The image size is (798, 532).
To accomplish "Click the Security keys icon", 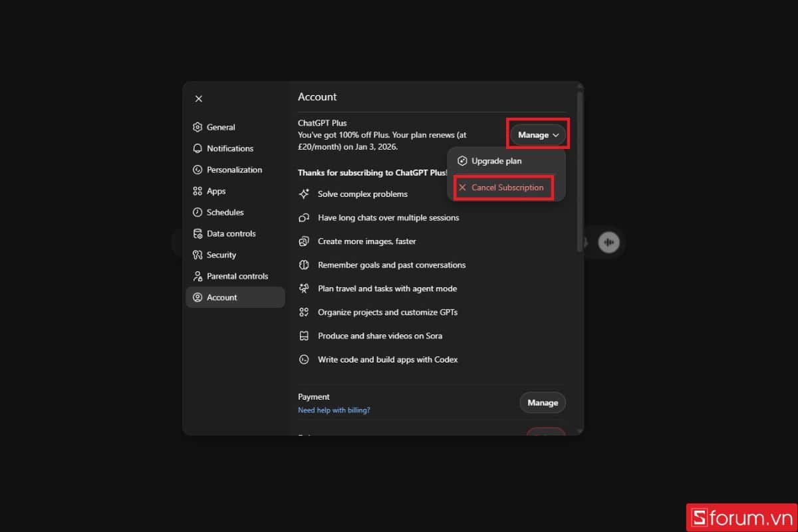I will click(x=198, y=255).
